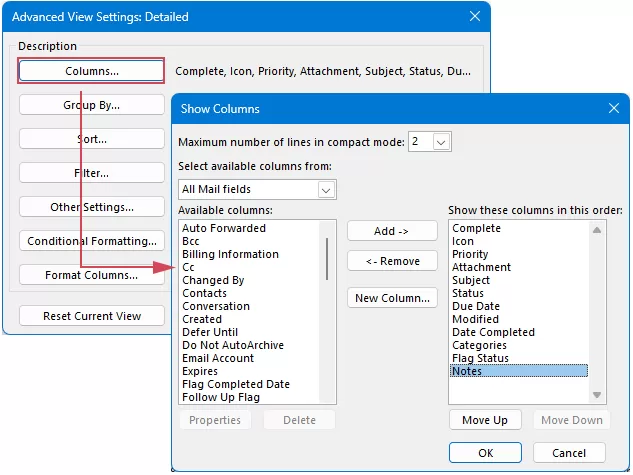
Task: Confirm with the OK button
Action: click(x=485, y=453)
